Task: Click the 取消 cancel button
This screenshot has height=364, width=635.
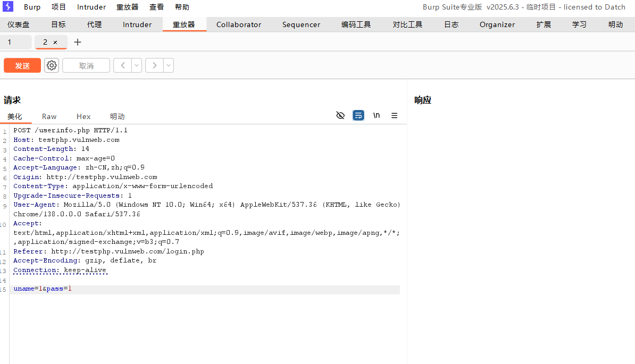Action: 86,65
